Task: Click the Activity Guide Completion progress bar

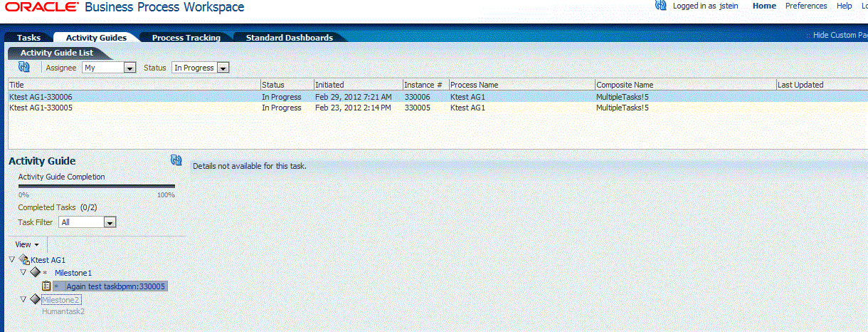Action: 96,186
